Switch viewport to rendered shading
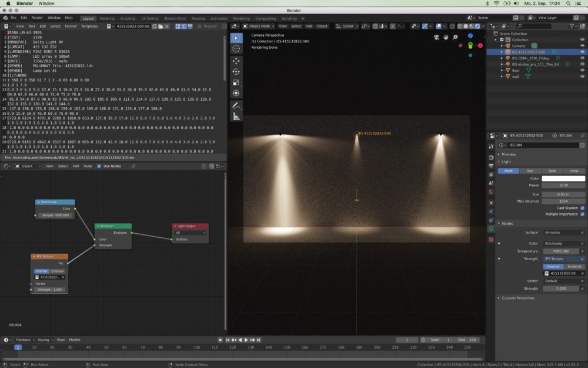Screen dimensions: 588x368 tap(477, 26)
